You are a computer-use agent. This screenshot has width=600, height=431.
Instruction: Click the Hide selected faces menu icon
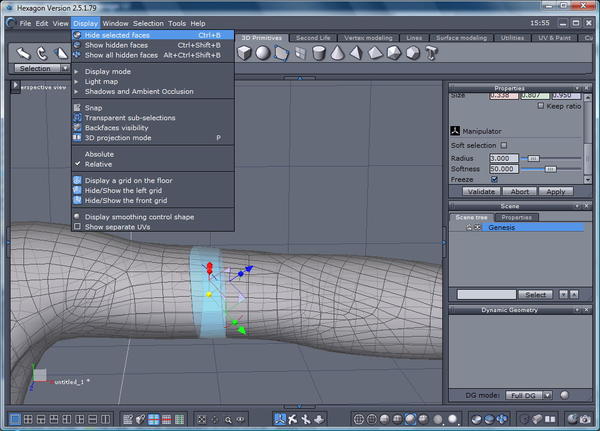77,35
